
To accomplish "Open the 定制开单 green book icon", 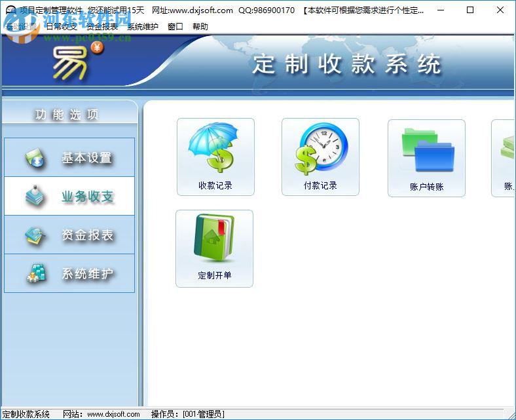I will coord(214,238).
